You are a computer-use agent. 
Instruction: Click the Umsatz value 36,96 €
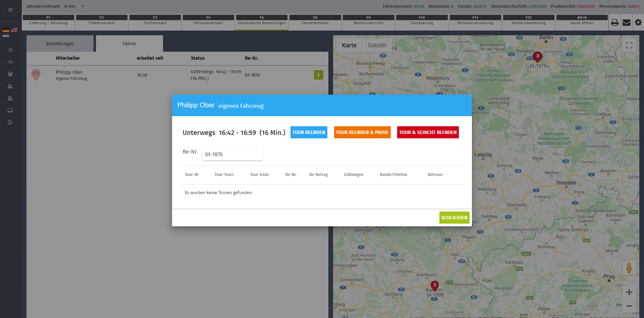480,6
